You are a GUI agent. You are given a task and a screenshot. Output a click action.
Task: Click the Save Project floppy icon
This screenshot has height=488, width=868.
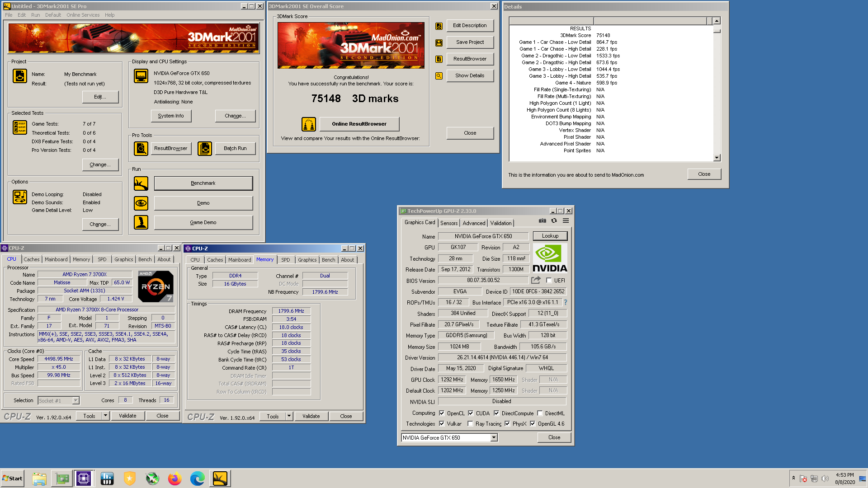(439, 42)
